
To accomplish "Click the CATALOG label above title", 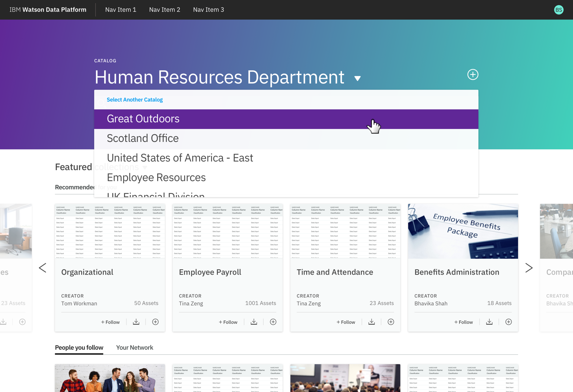I will click(105, 61).
